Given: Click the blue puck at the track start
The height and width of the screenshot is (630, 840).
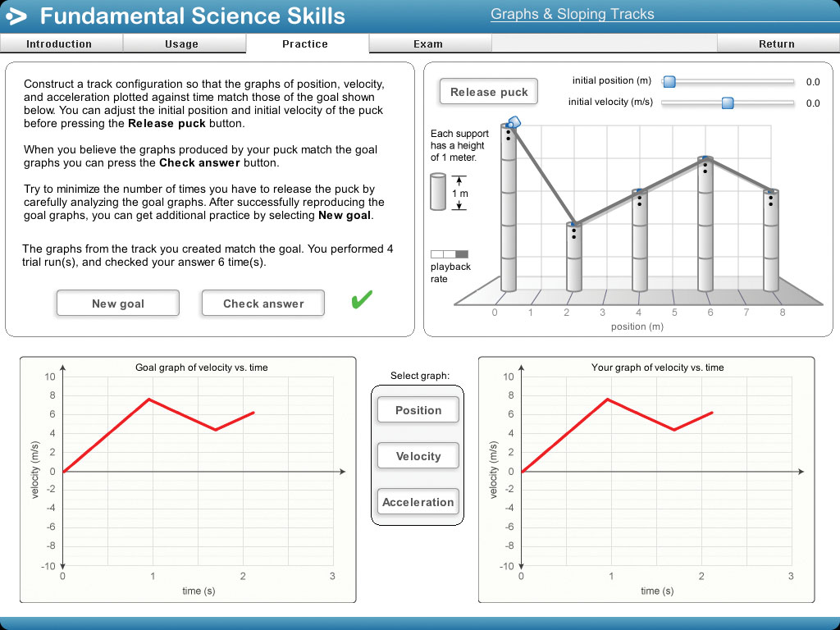Looking at the screenshot, I should [516, 123].
